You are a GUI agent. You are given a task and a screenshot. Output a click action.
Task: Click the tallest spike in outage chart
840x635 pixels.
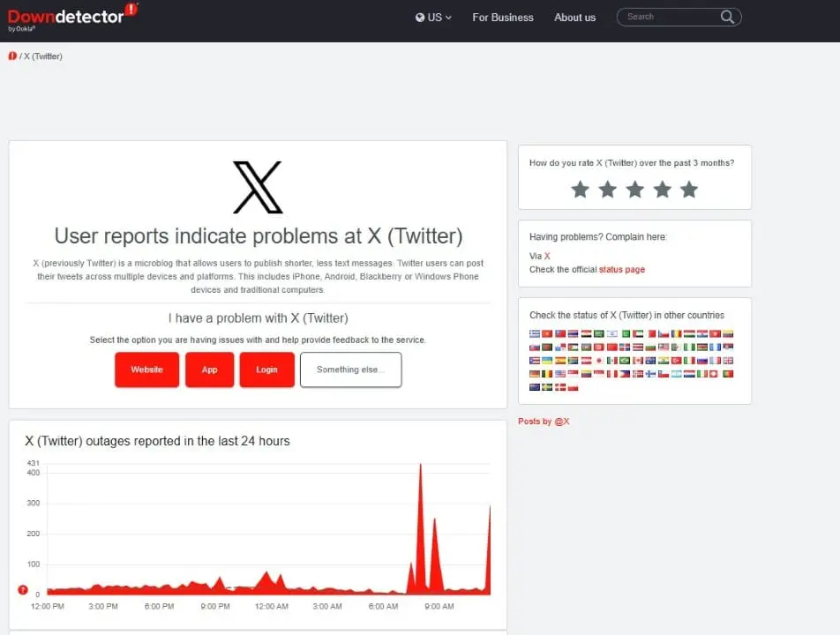[421, 527]
